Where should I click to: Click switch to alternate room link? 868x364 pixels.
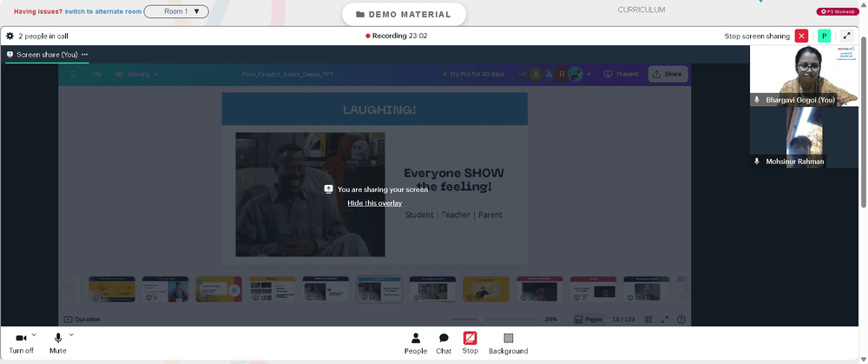[103, 11]
